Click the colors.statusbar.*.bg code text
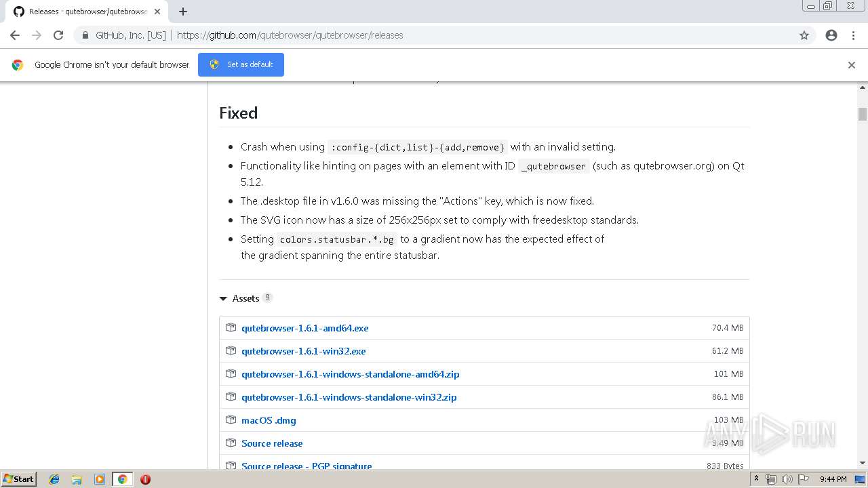Image resolution: width=868 pixels, height=488 pixels. [x=336, y=239]
